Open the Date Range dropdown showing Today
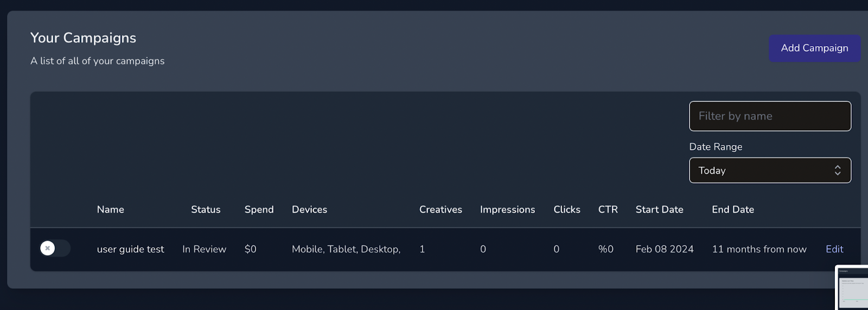The height and width of the screenshot is (310, 868). tap(770, 170)
